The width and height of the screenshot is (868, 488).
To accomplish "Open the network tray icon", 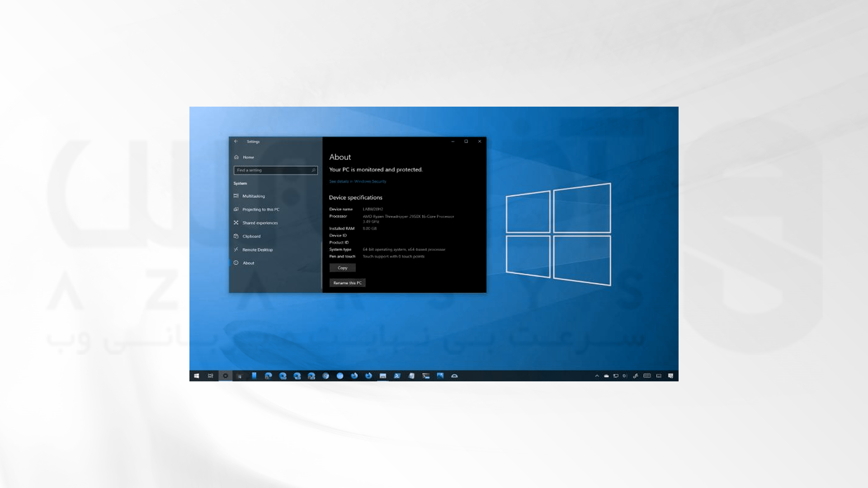I will pos(616,376).
